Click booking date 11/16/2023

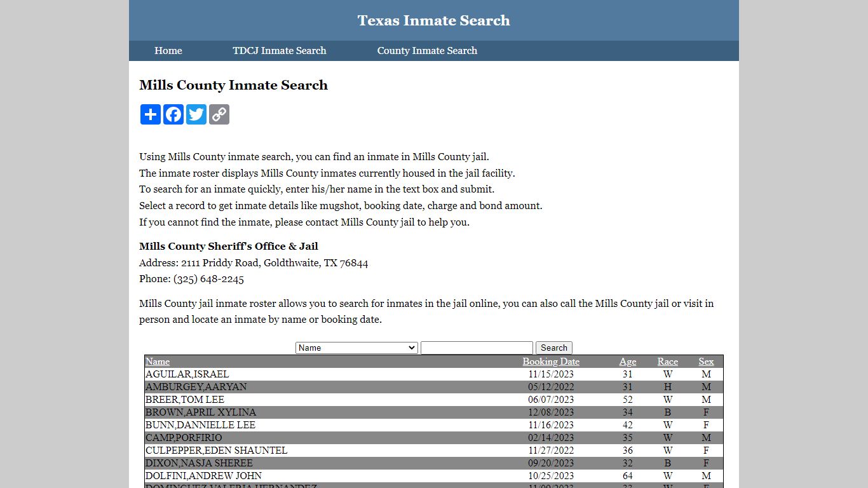click(x=551, y=425)
